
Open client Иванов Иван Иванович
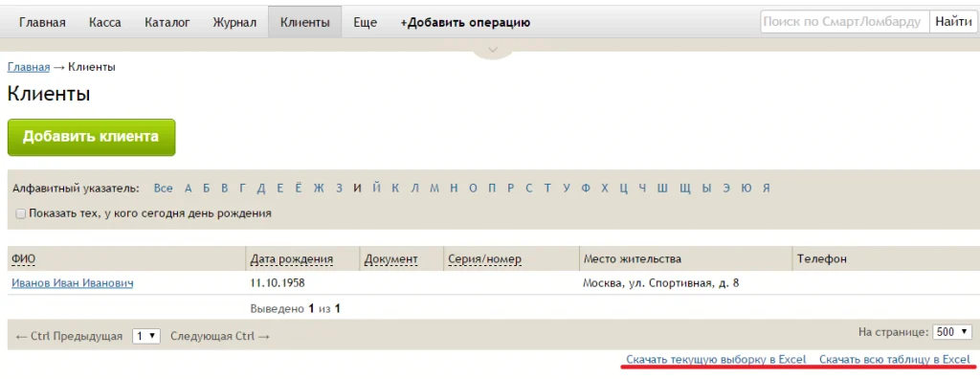click(x=73, y=283)
